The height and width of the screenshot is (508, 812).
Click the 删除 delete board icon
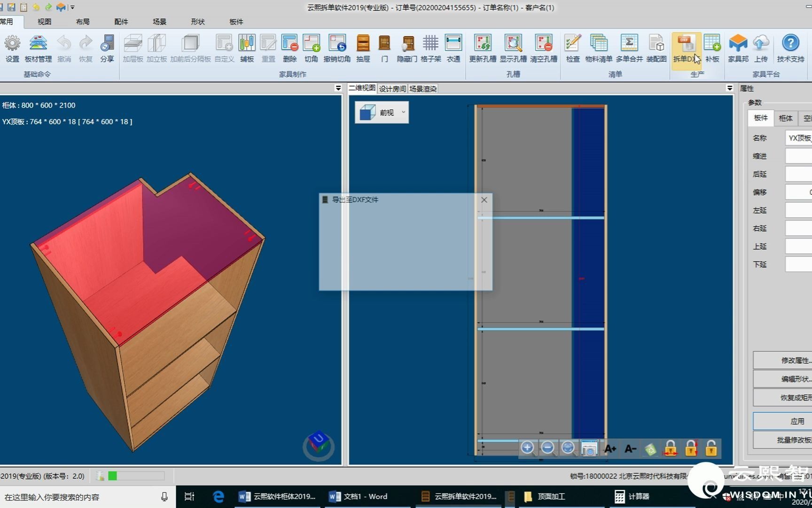[290, 48]
